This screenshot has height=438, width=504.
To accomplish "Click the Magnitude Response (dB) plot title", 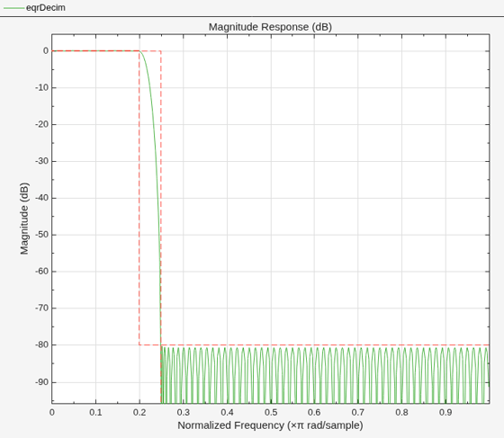I will point(270,27).
